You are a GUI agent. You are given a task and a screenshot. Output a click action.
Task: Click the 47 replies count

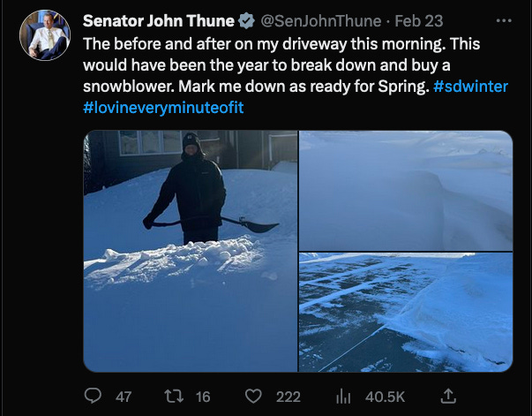point(123,397)
